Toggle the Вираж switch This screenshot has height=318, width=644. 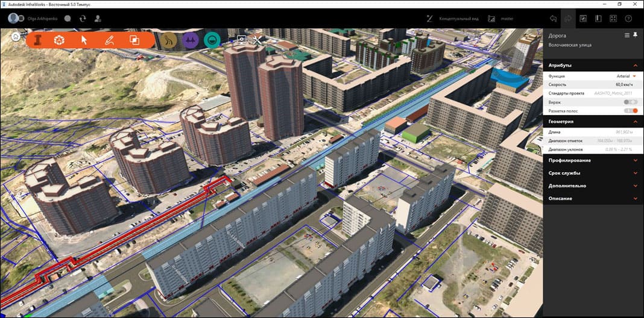click(631, 102)
